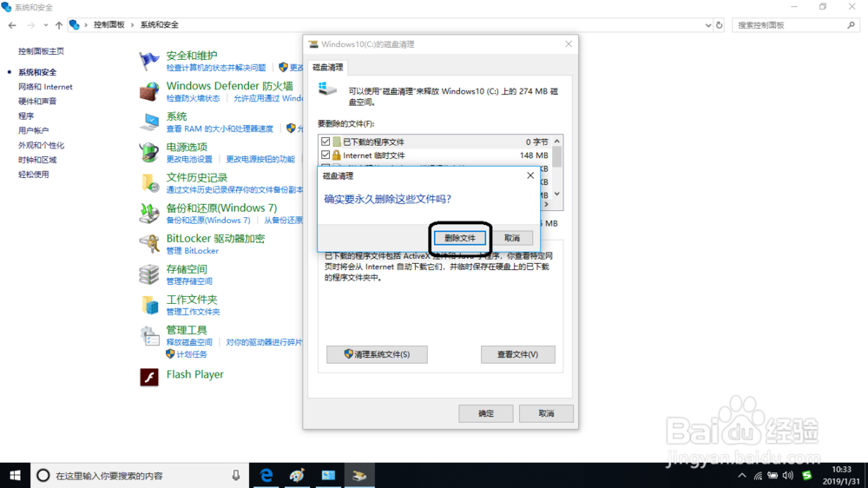Show hidden tray icons chevron
Screen dimensions: 868x488
(x=742, y=475)
